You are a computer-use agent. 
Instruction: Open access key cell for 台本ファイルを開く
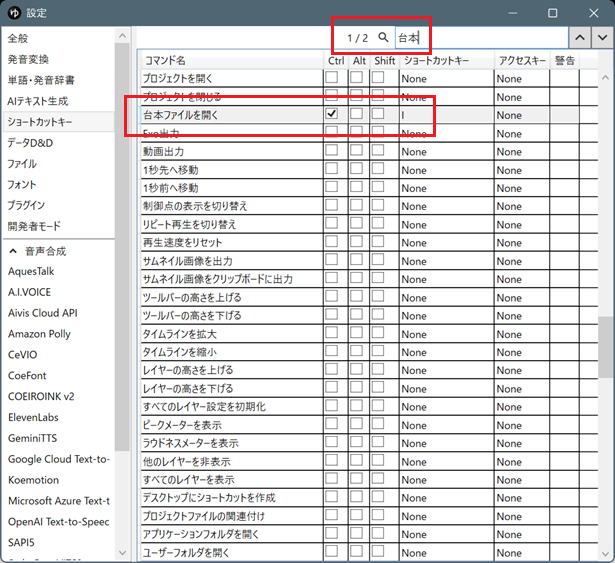tap(521, 115)
